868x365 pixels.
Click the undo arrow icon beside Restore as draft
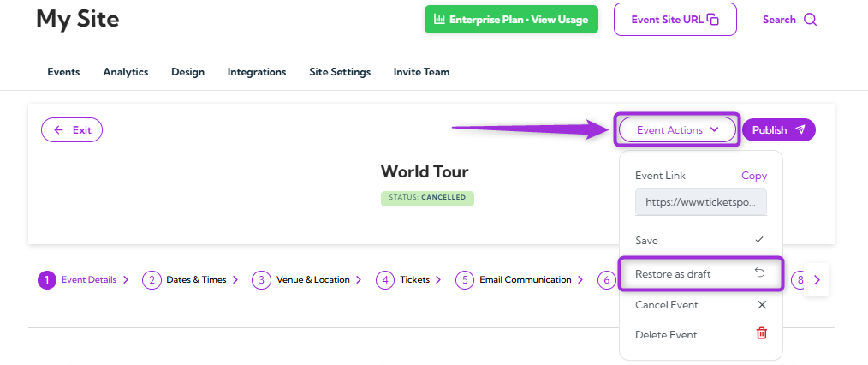[x=760, y=272]
